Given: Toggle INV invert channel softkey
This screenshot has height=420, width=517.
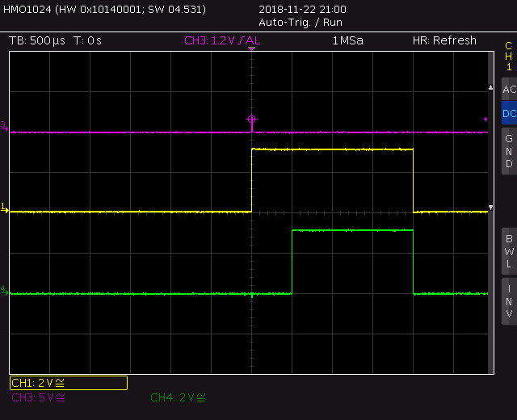Looking at the screenshot, I should 509,301.
